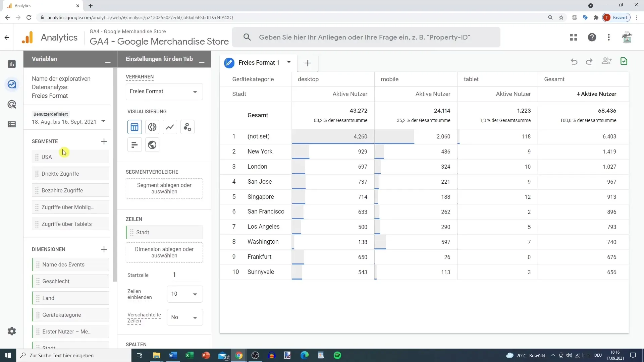Add a new exploration tab

pos(308,63)
